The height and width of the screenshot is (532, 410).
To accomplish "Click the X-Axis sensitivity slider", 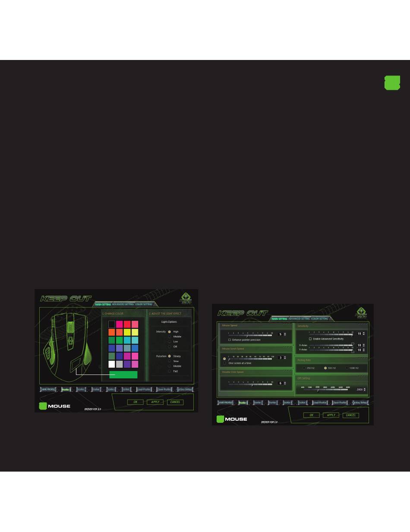I will 331,345.
